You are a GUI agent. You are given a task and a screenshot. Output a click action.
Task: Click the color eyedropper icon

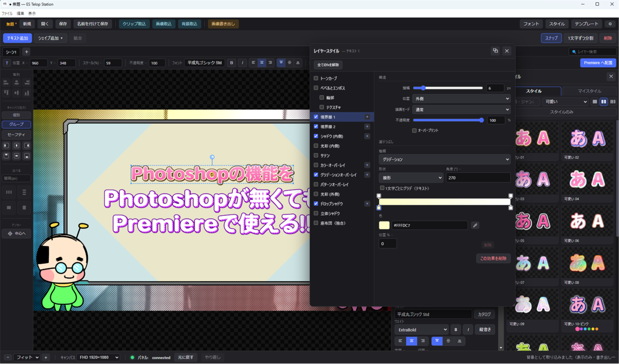click(x=475, y=225)
